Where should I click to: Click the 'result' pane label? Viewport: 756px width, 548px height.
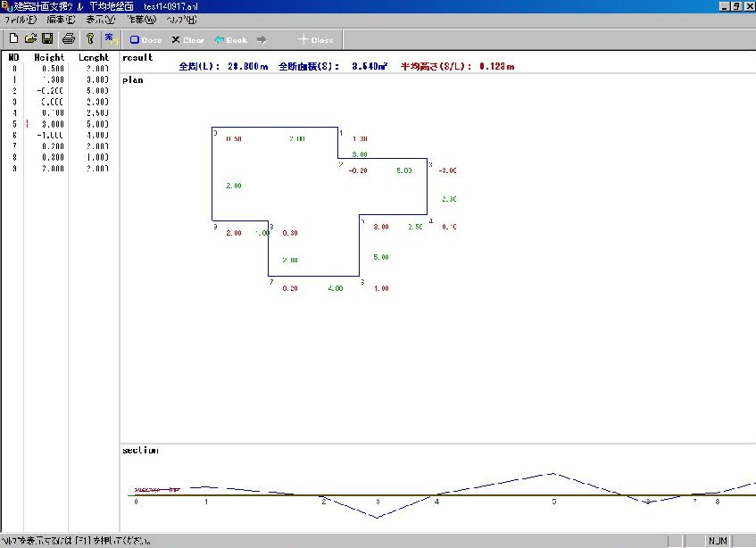click(137, 57)
